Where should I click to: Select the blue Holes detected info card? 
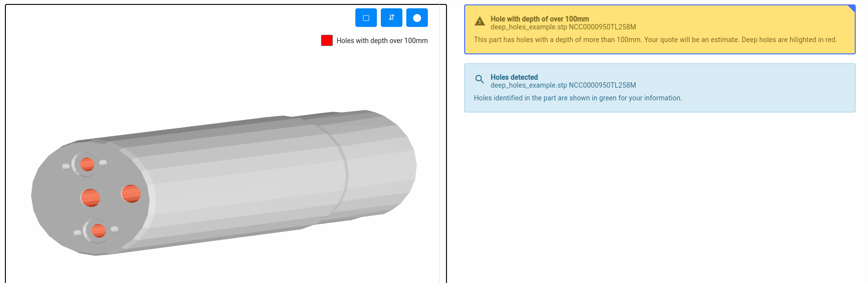click(660, 88)
